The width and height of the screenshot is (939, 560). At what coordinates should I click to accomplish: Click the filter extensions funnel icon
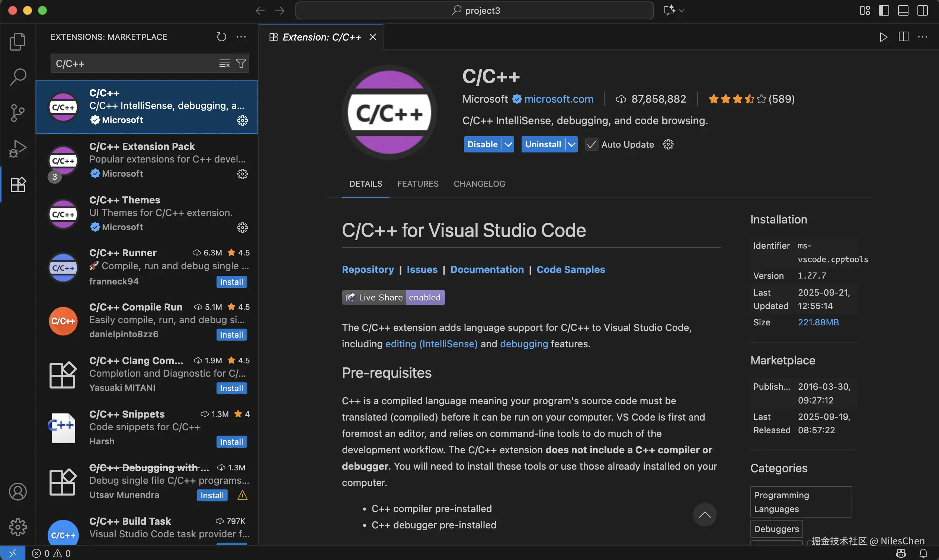click(241, 63)
